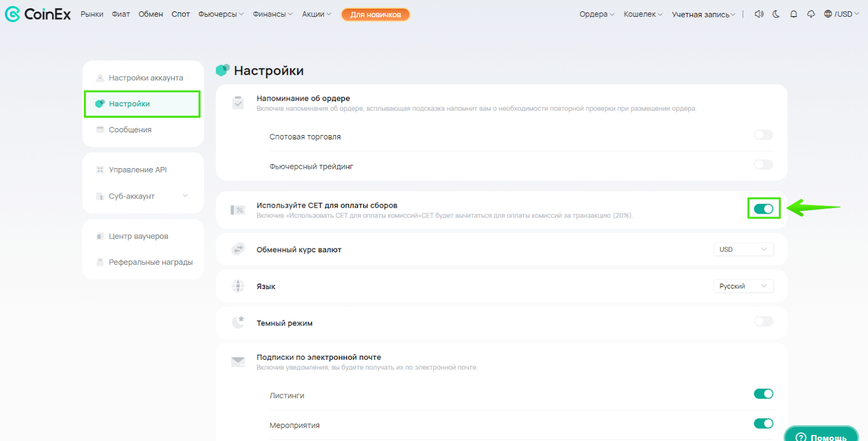Click the download app icon

pyautogui.click(x=811, y=14)
